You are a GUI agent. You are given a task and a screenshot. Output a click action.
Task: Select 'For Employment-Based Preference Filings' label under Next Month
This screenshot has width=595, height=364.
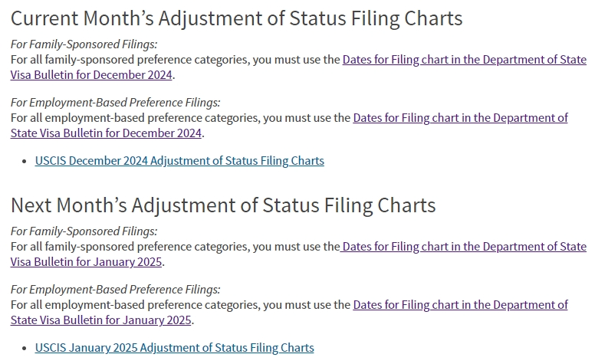115,290
